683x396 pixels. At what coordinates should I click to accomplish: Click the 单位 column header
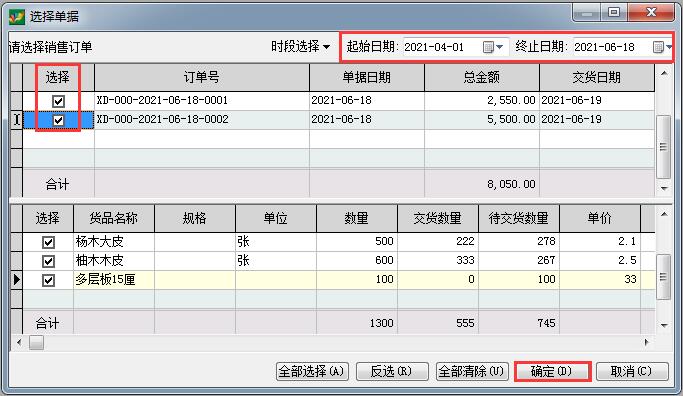point(276,218)
